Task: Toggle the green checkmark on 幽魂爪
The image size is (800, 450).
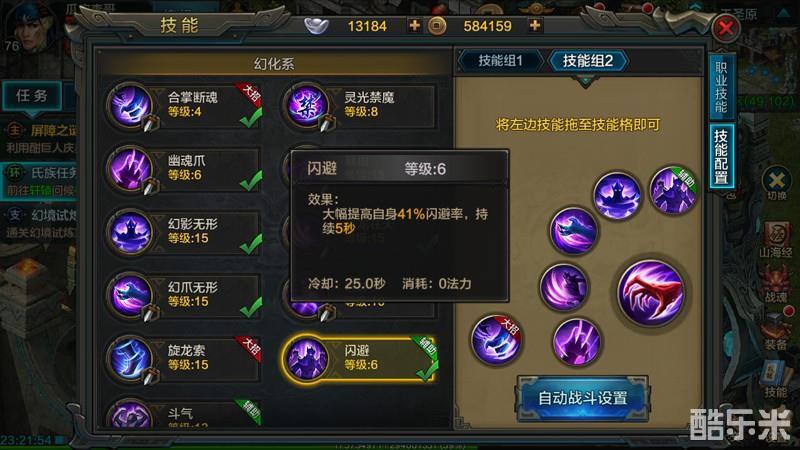Action: 251,181
